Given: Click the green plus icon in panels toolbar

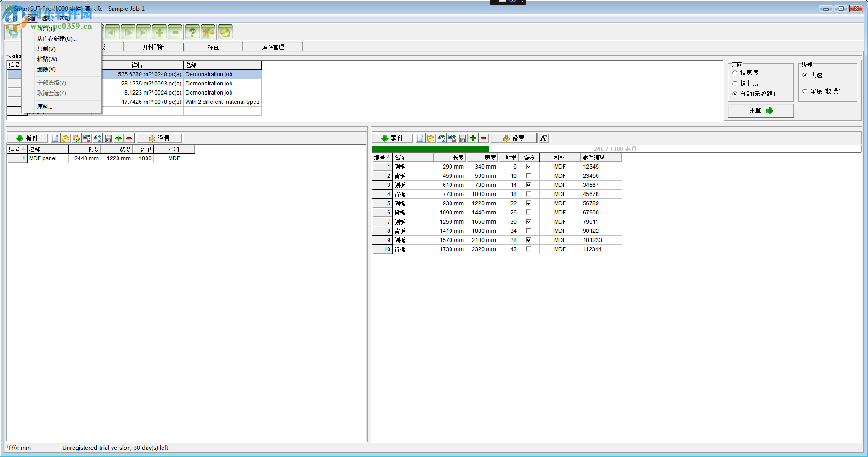Looking at the screenshot, I should tap(118, 138).
